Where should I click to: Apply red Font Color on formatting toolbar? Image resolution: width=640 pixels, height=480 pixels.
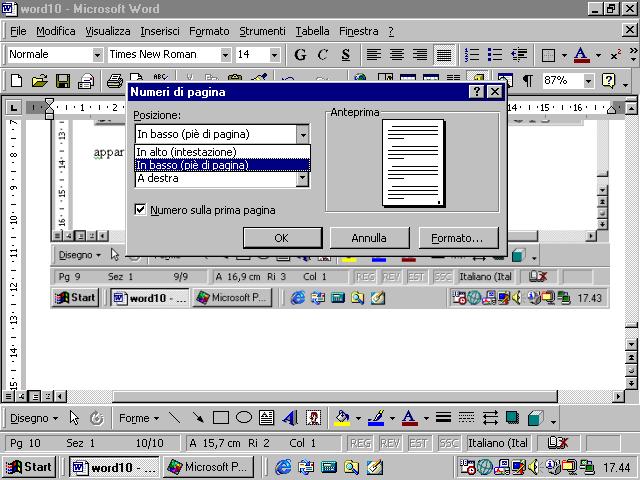click(581, 54)
